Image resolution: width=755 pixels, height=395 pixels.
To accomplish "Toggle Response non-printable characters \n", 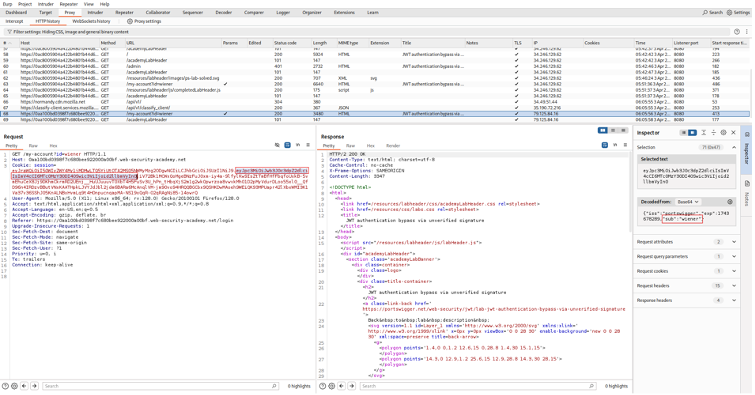I will click(x=615, y=145).
